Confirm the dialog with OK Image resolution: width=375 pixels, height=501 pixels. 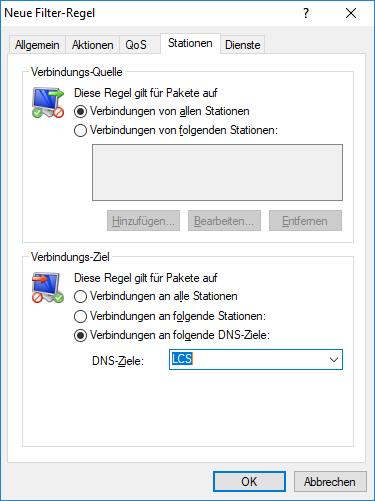click(249, 482)
